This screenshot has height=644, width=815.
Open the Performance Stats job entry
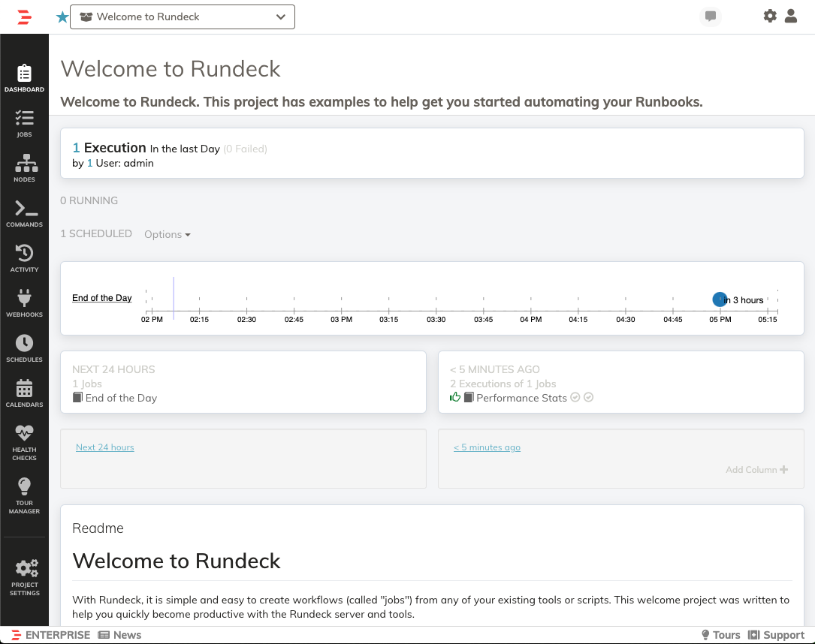pos(521,398)
